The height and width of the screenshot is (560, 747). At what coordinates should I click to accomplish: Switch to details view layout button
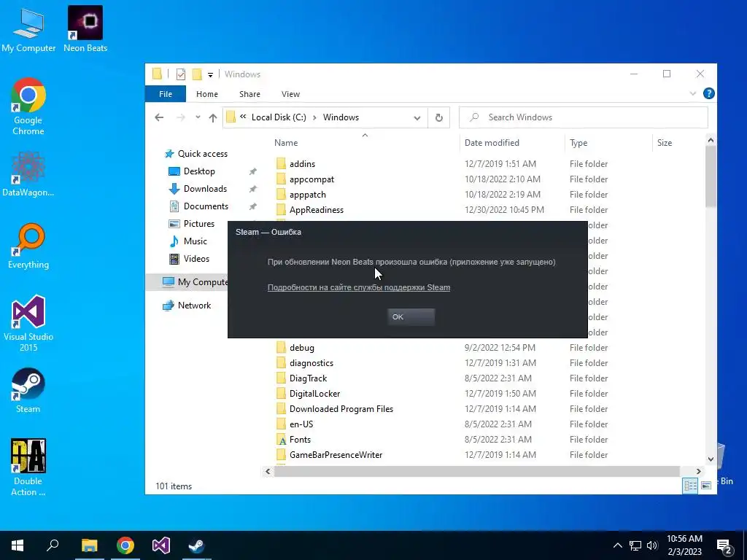[x=690, y=486]
